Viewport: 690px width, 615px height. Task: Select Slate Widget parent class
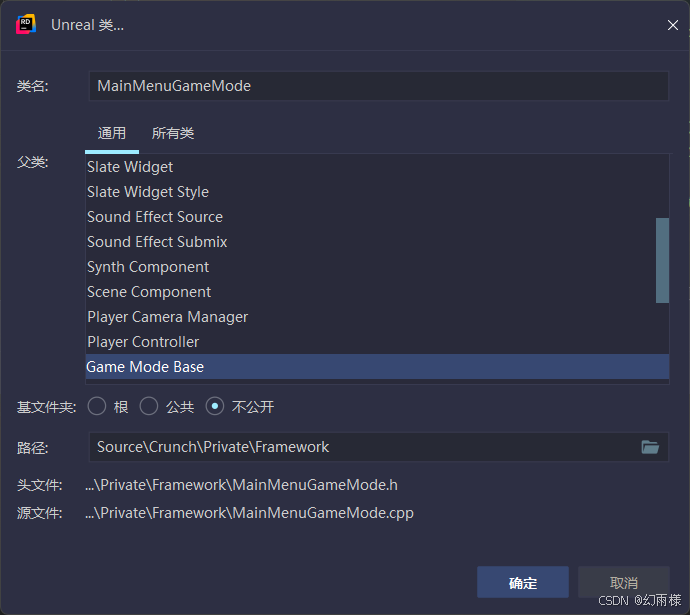(x=377, y=167)
